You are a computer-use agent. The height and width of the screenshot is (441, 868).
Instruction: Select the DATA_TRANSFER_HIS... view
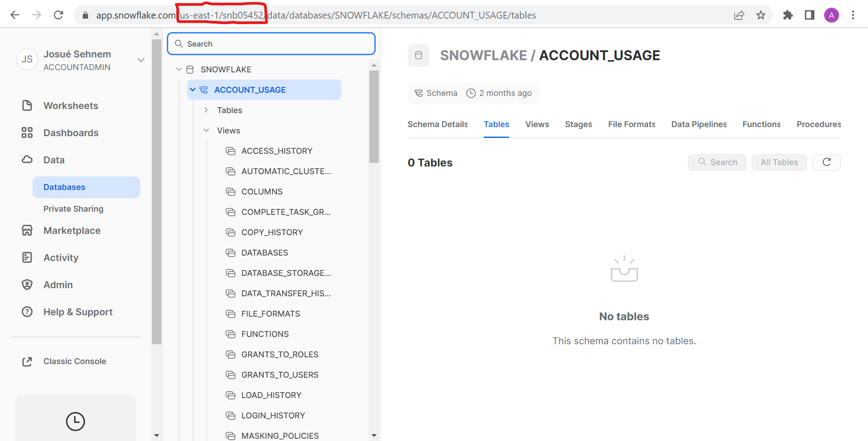pos(286,294)
